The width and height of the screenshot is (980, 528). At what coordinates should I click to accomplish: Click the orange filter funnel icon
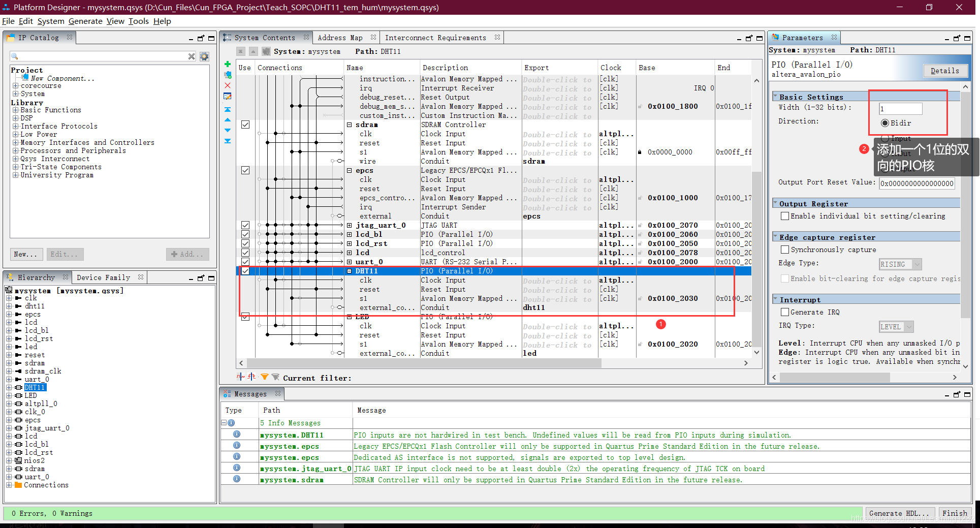click(x=264, y=377)
